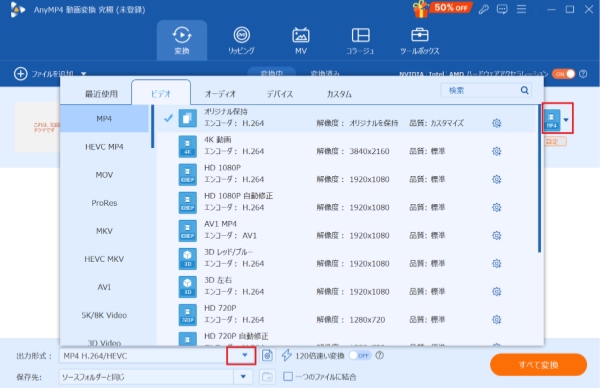Select HEVC MKV in format list

coord(104,259)
